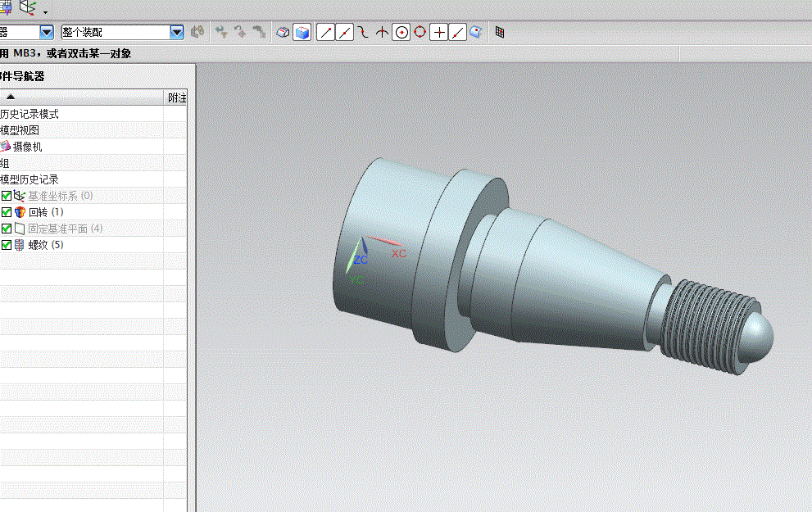Select the 回转 (1) feature label
Screen dimensions: 812x512
(x=46, y=212)
